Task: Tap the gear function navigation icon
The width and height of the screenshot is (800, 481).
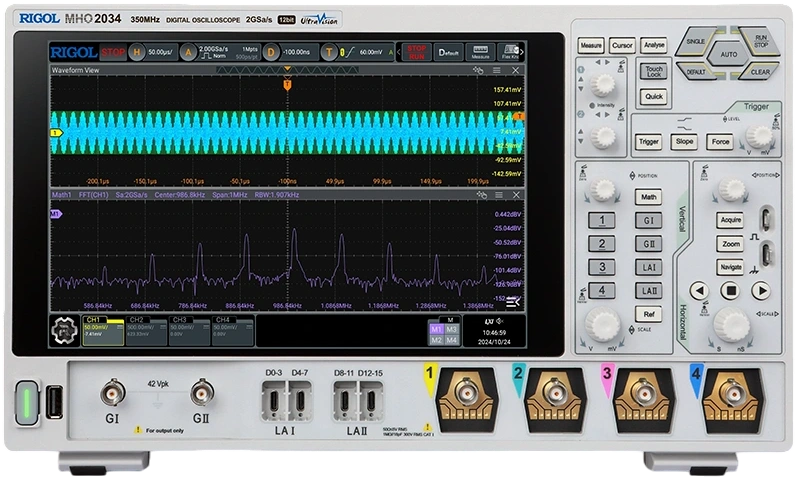Action: [66, 330]
